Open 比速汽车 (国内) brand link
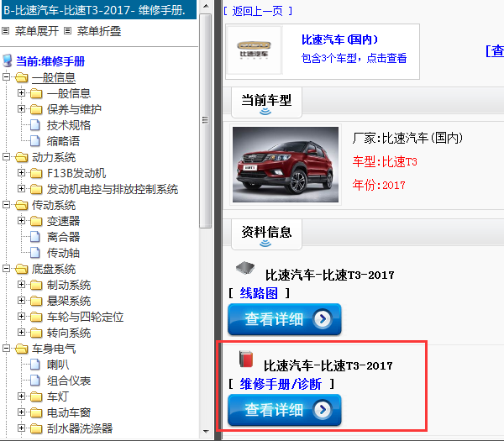Image resolution: width=504 pixels, height=441 pixels. (x=339, y=39)
